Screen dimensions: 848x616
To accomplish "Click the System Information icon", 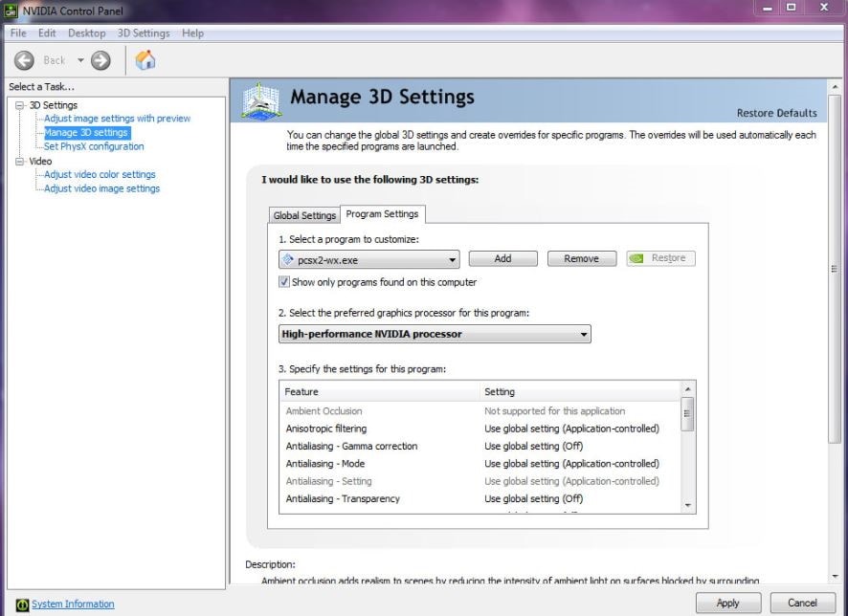I will pos(22,605).
